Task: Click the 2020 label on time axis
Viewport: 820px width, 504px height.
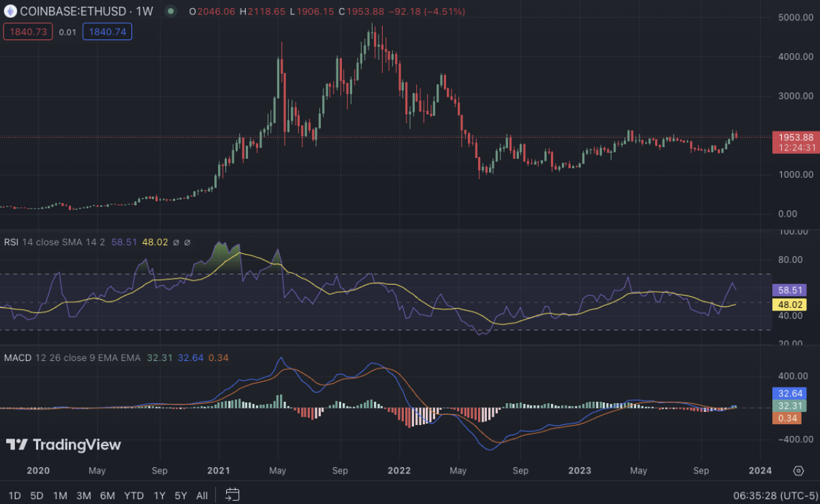Action: pyautogui.click(x=37, y=471)
